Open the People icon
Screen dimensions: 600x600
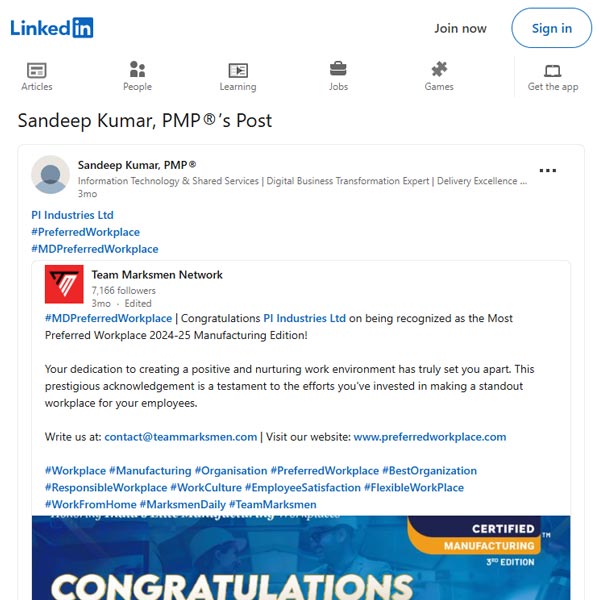(137, 69)
